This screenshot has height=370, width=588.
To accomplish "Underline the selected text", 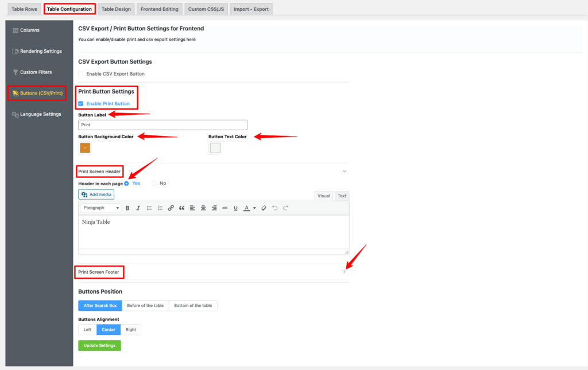I will point(235,208).
